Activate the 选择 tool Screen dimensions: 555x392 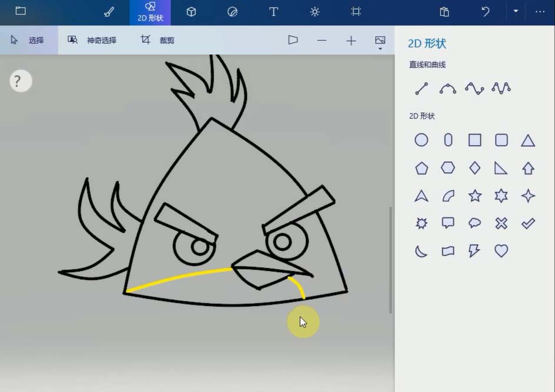29,40
